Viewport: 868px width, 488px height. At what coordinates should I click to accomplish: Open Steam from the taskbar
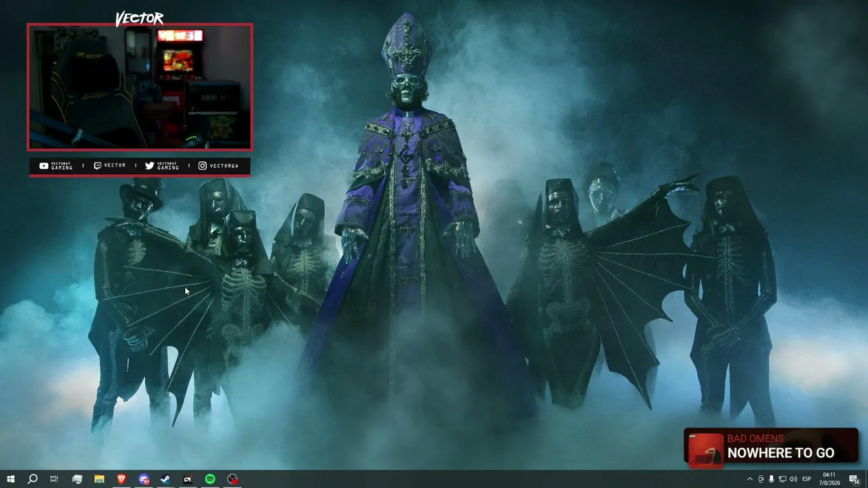(x=165, y=479)
